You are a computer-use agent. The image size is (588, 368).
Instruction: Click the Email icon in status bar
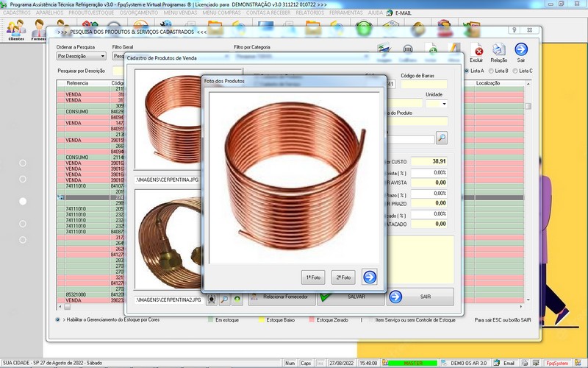(505, 363)
